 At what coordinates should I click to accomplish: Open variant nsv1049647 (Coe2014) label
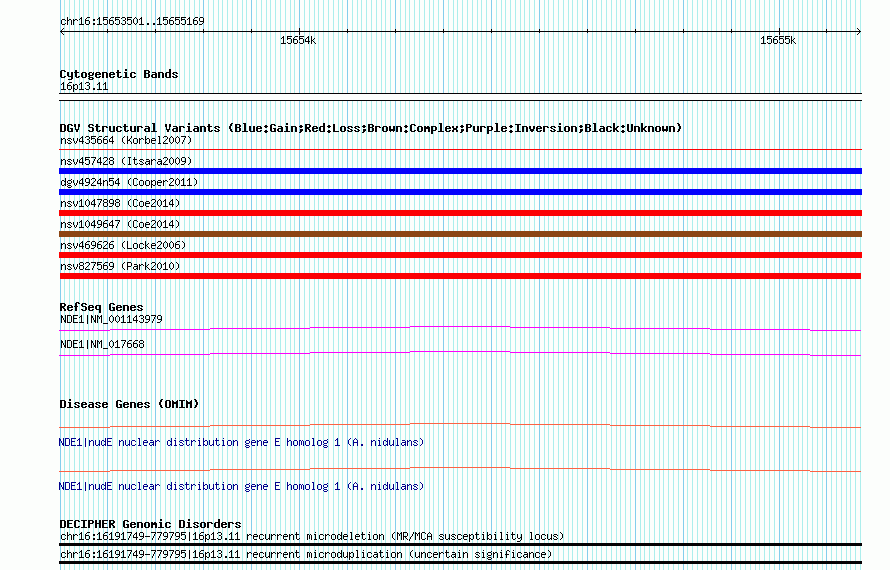coord(120,224)
